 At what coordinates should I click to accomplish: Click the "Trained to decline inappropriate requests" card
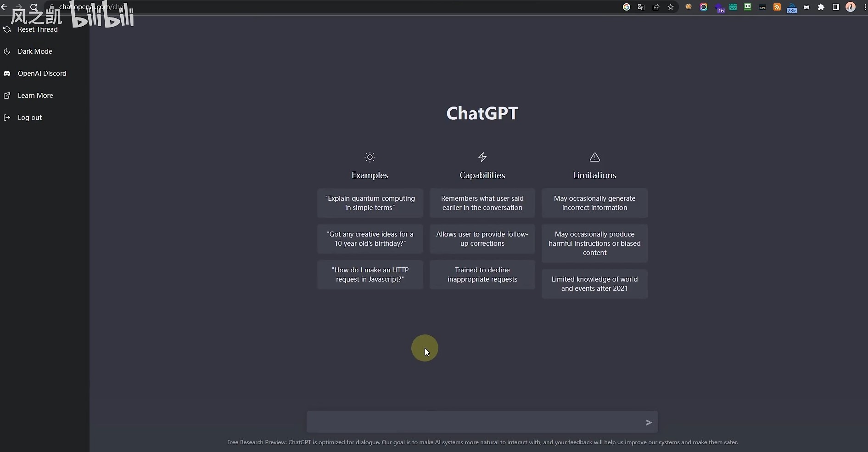pos(482,275)
